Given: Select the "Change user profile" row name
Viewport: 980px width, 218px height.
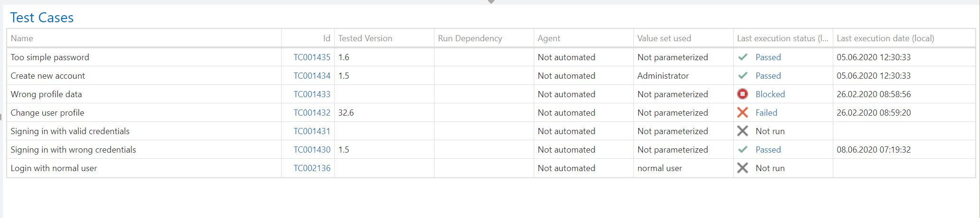Looking at the screenshot, I should click(47, 113).
